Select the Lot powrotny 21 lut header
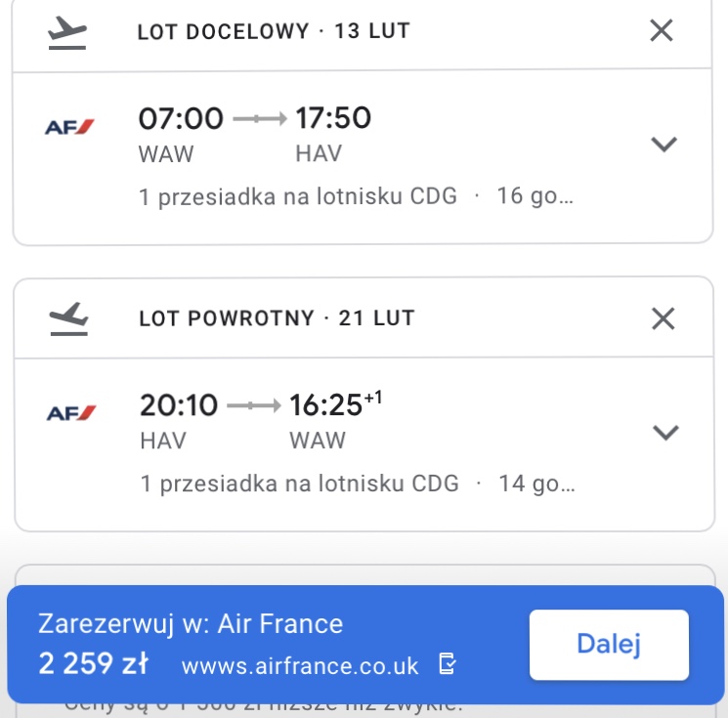Screen dimensions: 728x718 coord(277,318)
